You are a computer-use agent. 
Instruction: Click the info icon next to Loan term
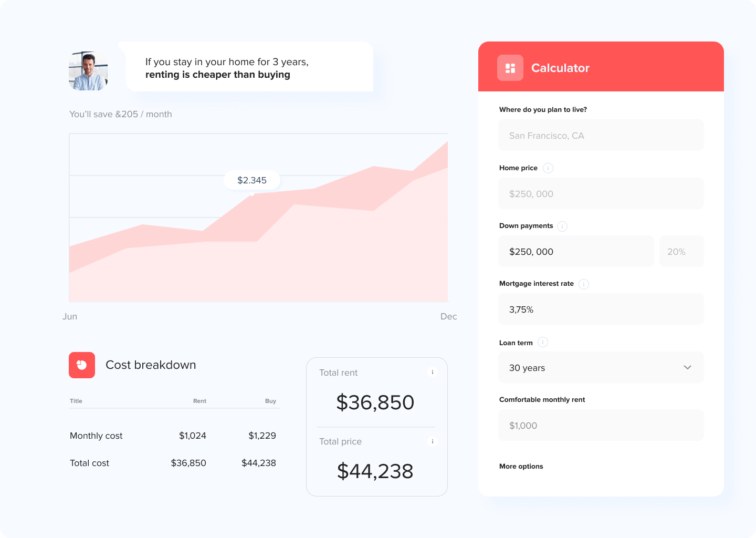point(543,343)
